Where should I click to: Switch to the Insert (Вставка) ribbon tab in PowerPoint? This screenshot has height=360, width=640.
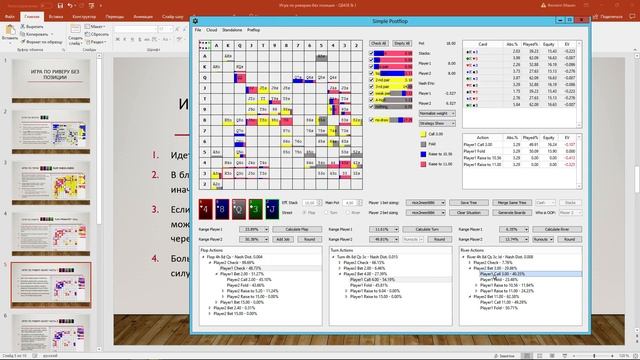click(56, 17)
